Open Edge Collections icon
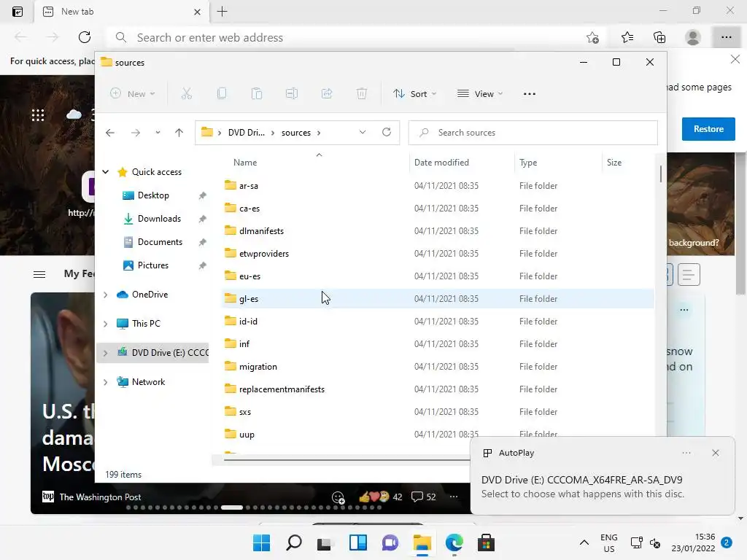747x560 pixels. (659, 37)
